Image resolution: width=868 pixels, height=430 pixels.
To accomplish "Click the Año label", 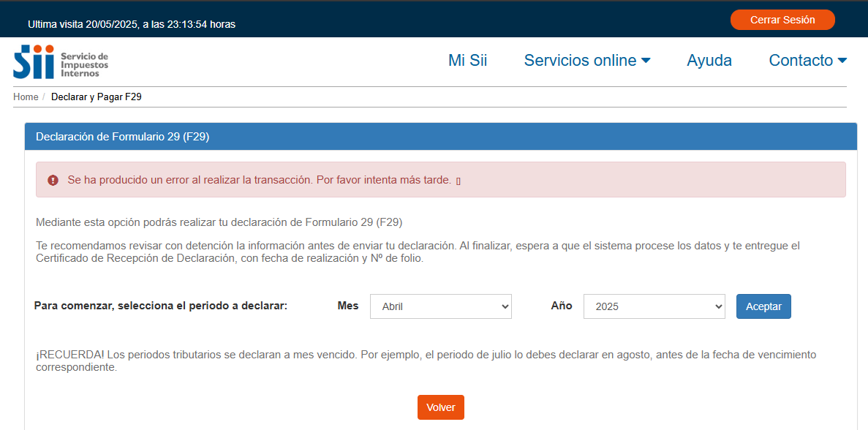I will point(562,306).
